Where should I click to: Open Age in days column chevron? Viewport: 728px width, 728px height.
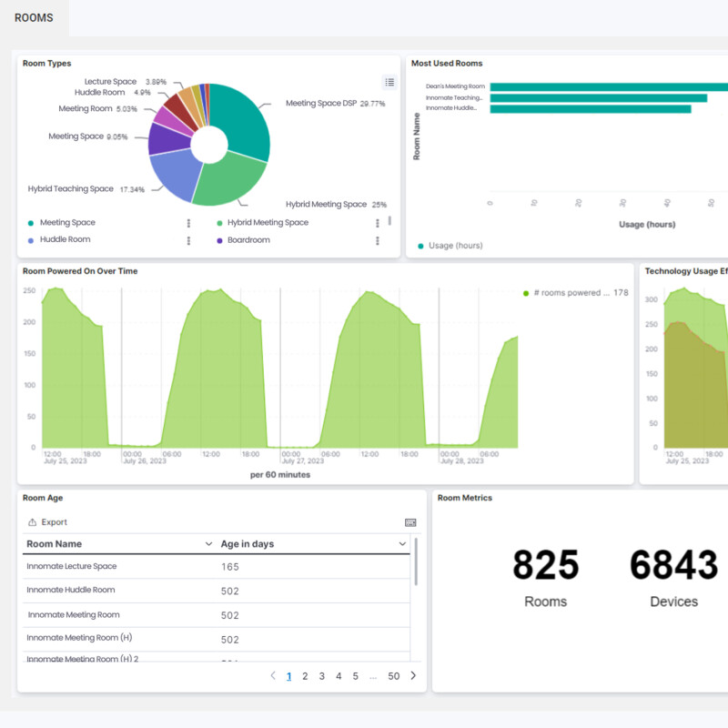(x=402, y=543)
